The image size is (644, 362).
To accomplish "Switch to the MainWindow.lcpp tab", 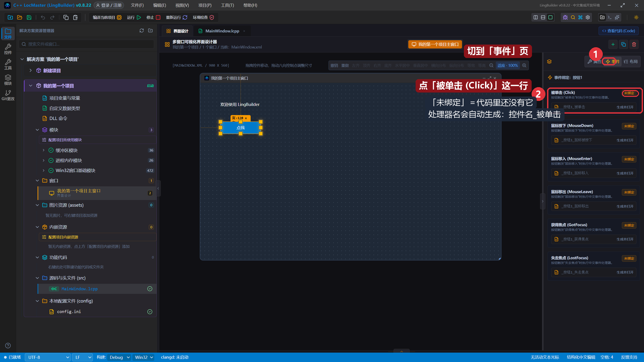I will [x=222, y=31].
